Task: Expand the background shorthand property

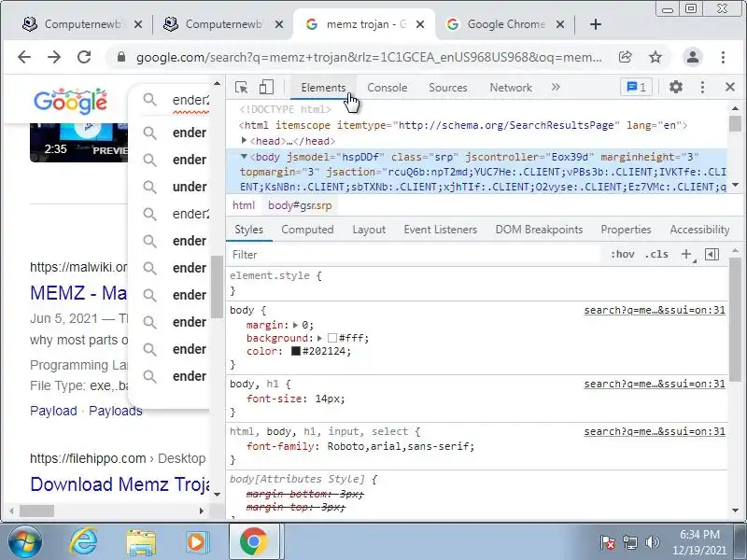Action: pyautogui.click(x=319, y=338)
